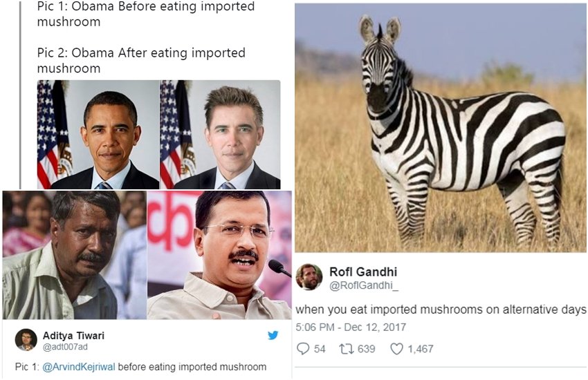Open the right edited portrait with flag

[221, 134]
